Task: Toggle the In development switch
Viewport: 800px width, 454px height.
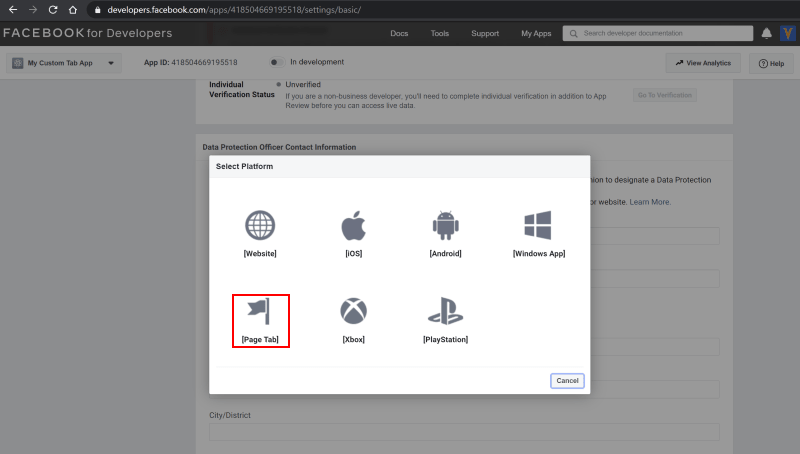Action: 277,62
